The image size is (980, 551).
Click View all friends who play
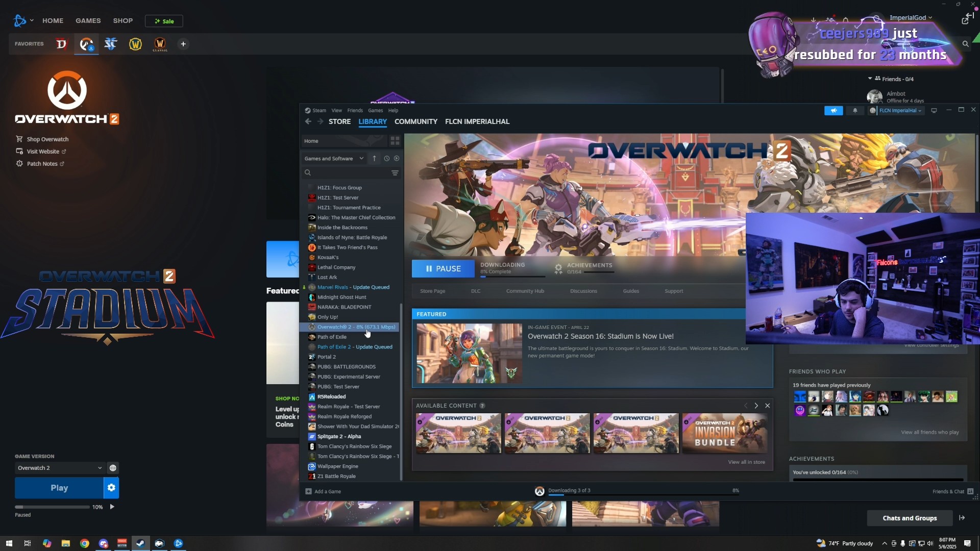point(929,432)
